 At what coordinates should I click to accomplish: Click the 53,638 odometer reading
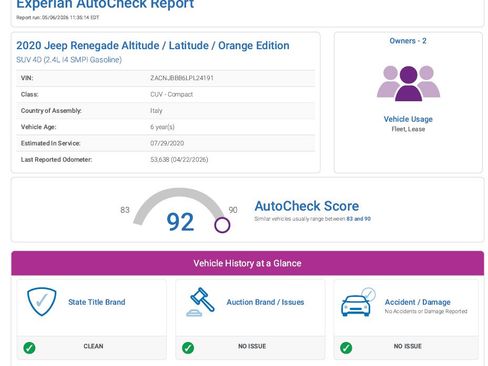[x=179, y=160]
